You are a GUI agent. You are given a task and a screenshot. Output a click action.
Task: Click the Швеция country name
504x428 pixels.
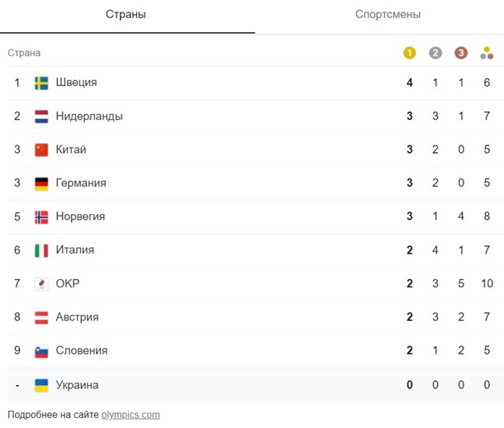[76, 83]
